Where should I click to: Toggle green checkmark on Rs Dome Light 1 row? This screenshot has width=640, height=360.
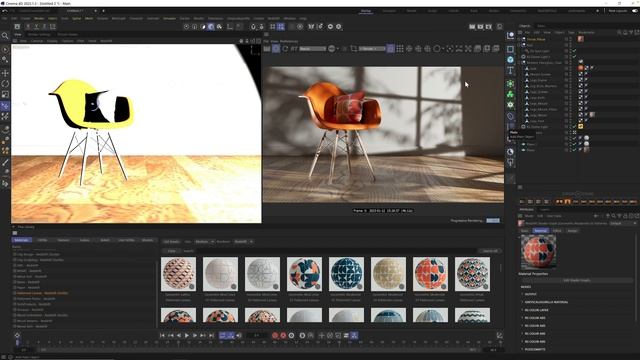(x=574, y=57)
